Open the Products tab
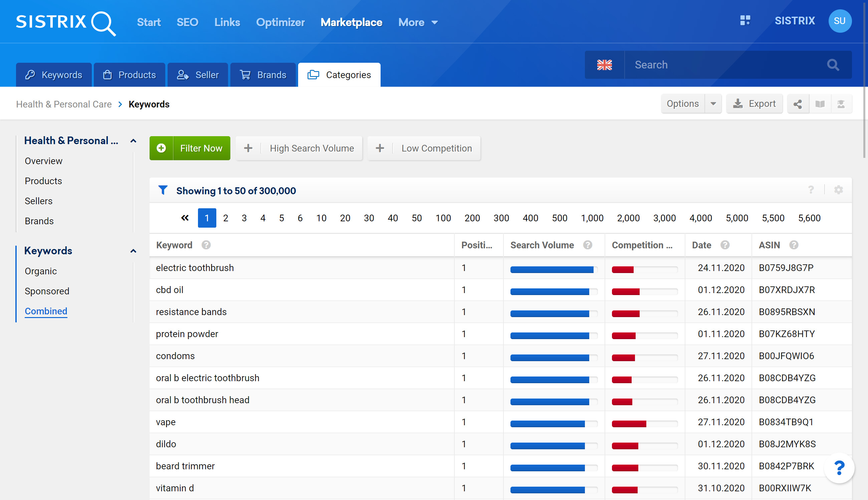 coord(130,75)
